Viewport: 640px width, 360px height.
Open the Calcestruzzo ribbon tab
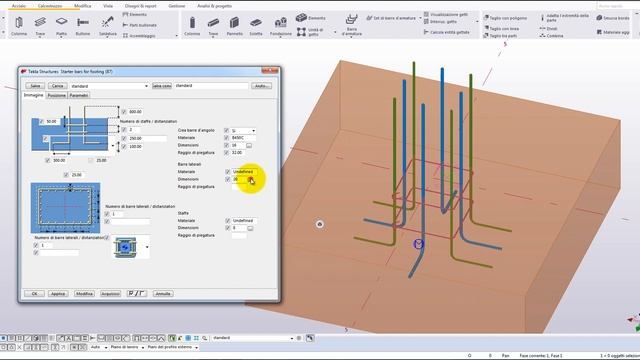[50, 6]
